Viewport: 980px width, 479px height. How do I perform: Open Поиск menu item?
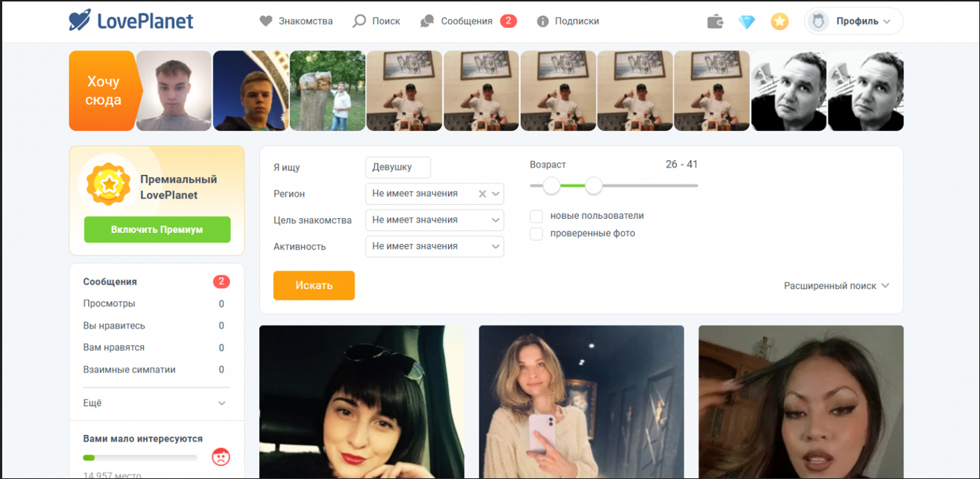tap(386, 21)
